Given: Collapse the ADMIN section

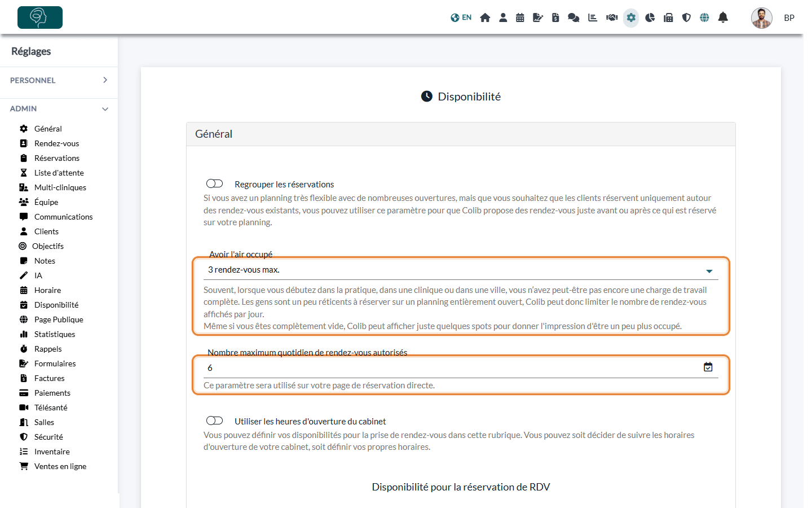Looking at the screenshot, I should 59,108.
